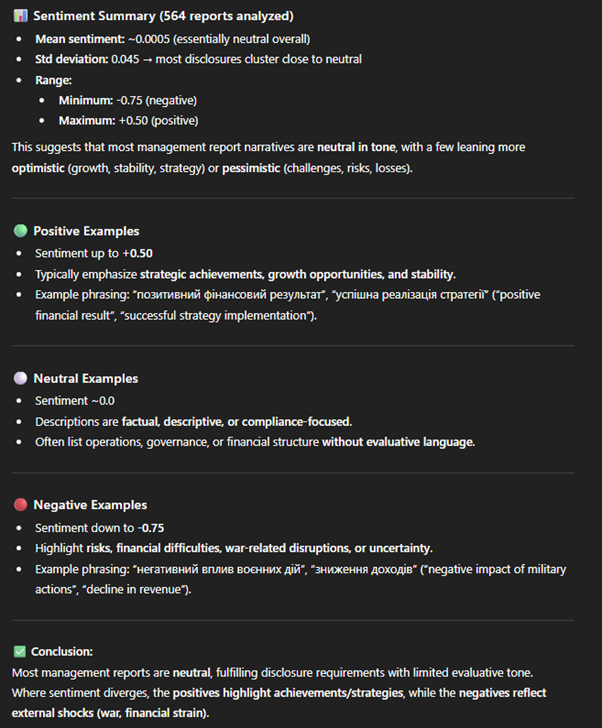
Task: Click the white circle beside Neutral Examples
Action: (20, 379)
